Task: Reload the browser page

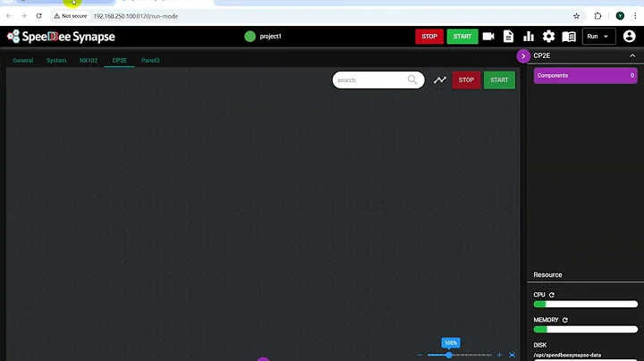Action: click(x=39, y=16)
